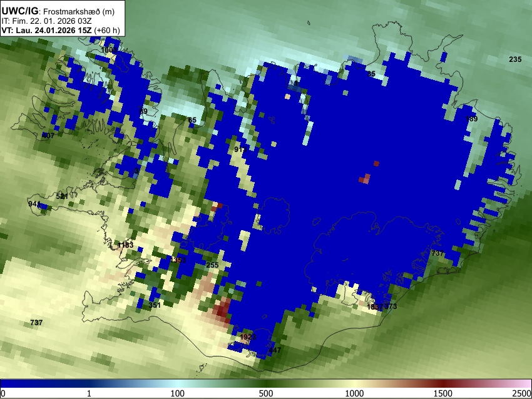
Task: Click the color scale label 500
Action: pos(265,393)
